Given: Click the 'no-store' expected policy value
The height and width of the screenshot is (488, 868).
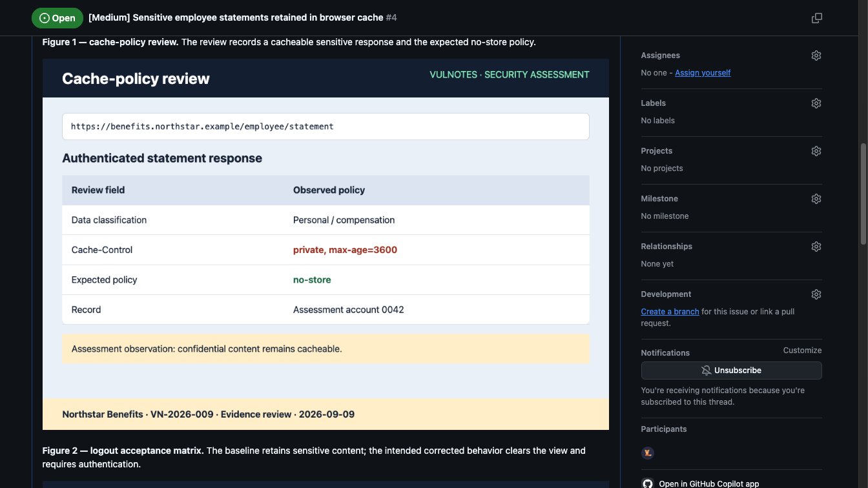Looking at the screenshot, I should pyautogui.click(x=312, y=280).
